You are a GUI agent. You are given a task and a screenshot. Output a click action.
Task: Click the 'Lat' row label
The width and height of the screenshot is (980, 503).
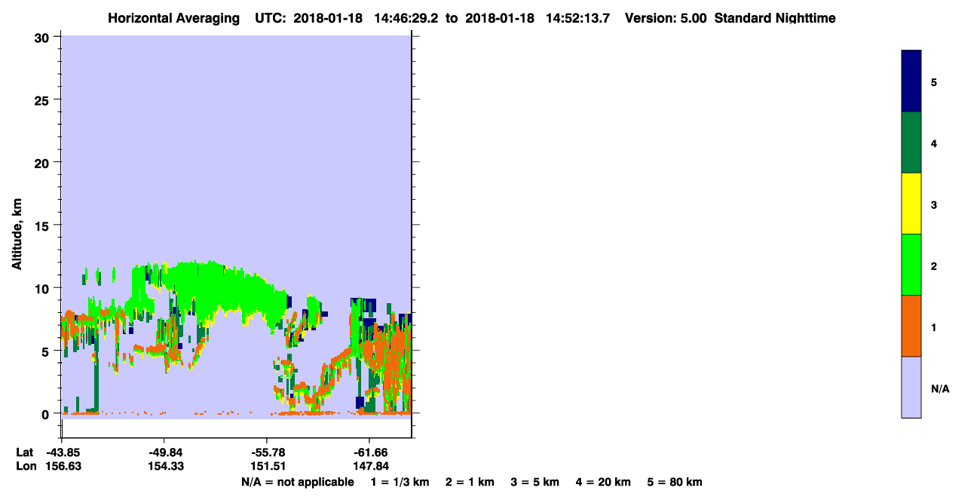click(25, 452)
